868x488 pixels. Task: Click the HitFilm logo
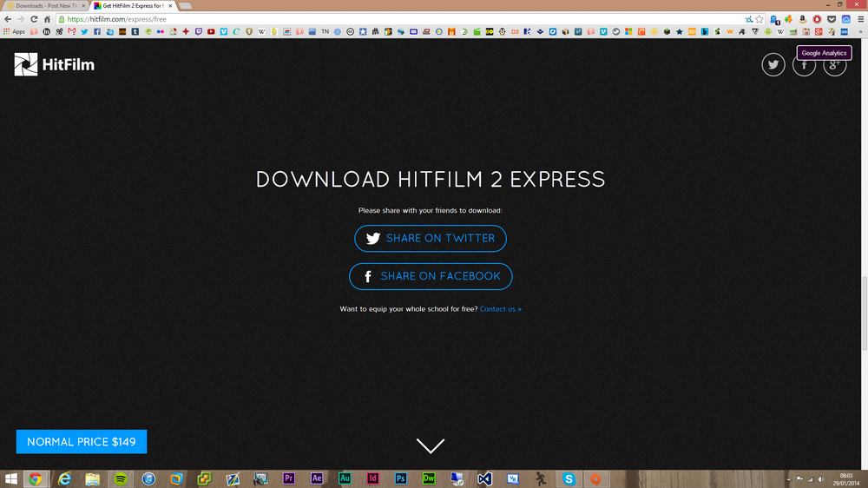tap(54, 64)
